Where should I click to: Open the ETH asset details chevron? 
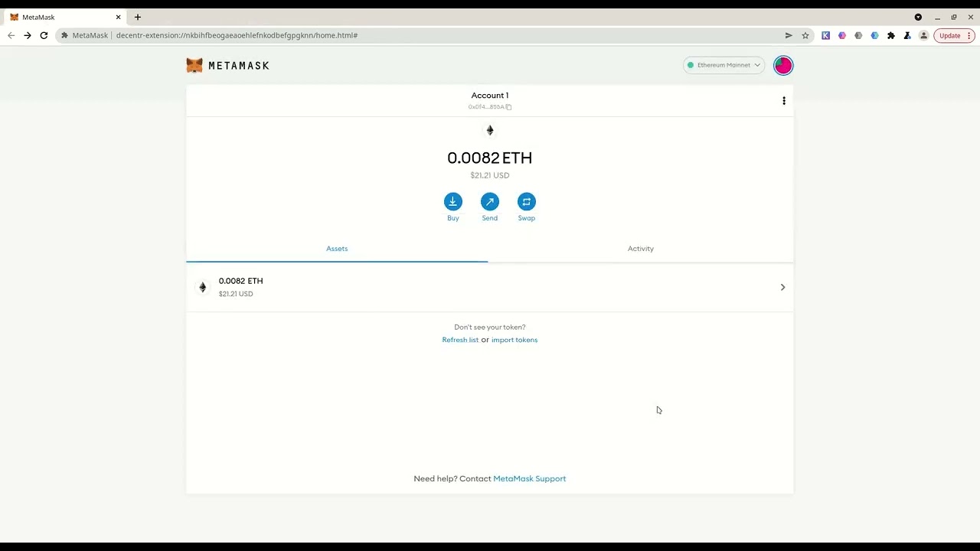pos(782,287)
